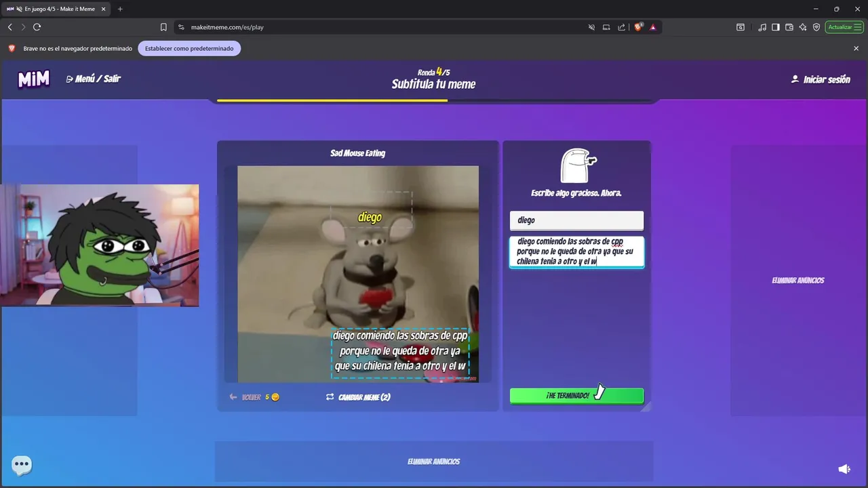868x488 pixels.
Task: Open Brave Shields lion icon
Action: (638, 27)
